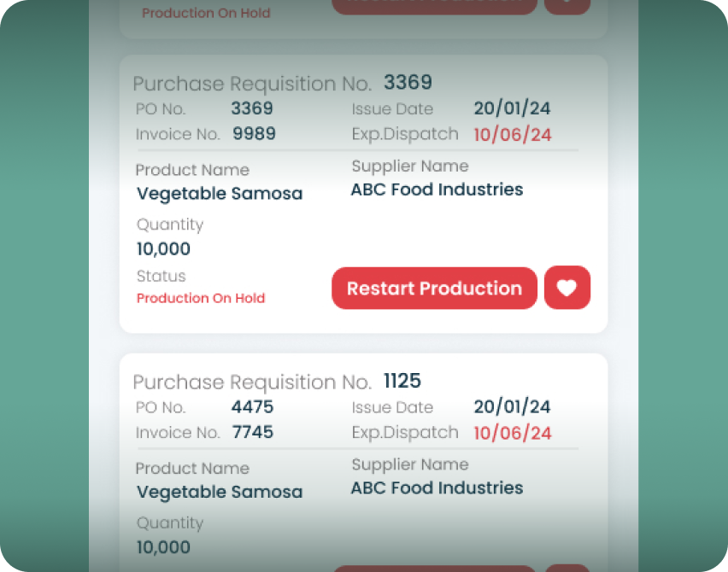Click red Exp.Dispatch date on requisition 3369
Screen dimensions: 728x572
click(x=512, y=135)
